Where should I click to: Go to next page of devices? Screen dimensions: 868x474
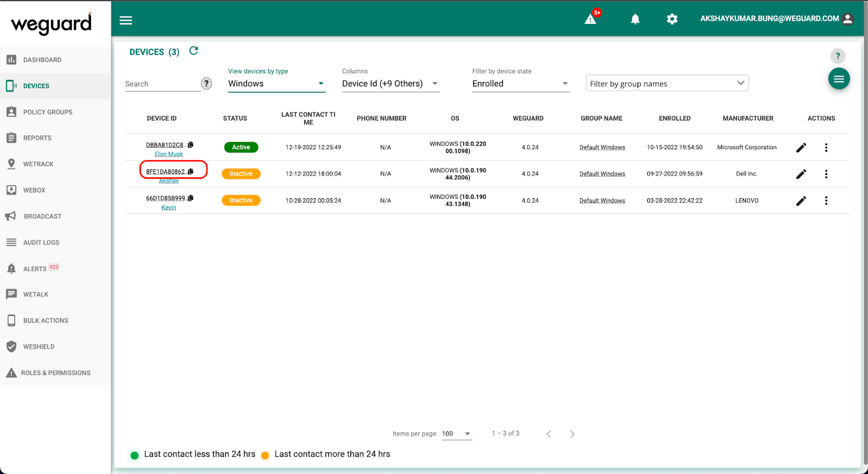coord(572,434)
